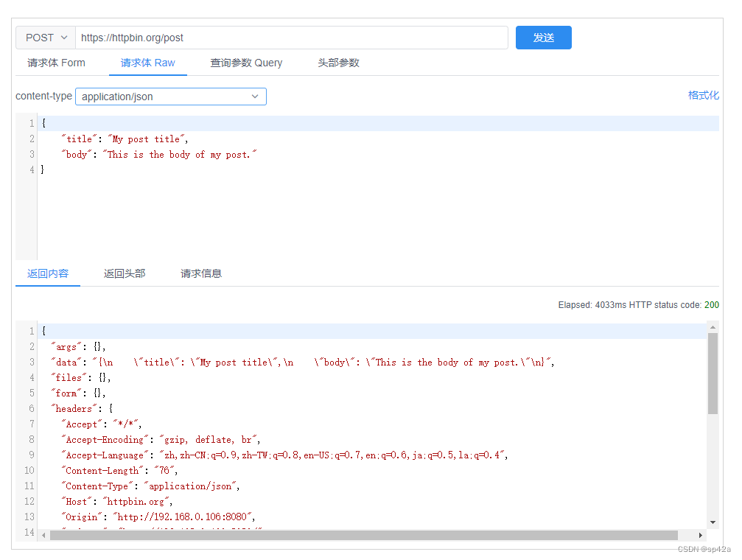Click the response vertical scrollbar down arrow
This screenshot has height=560, width=742.
pos(713,522)
